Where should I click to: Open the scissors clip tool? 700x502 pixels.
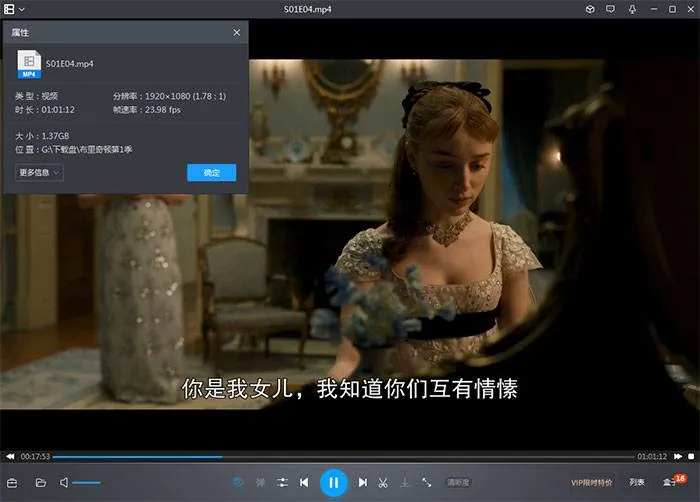tap(383, 482)
